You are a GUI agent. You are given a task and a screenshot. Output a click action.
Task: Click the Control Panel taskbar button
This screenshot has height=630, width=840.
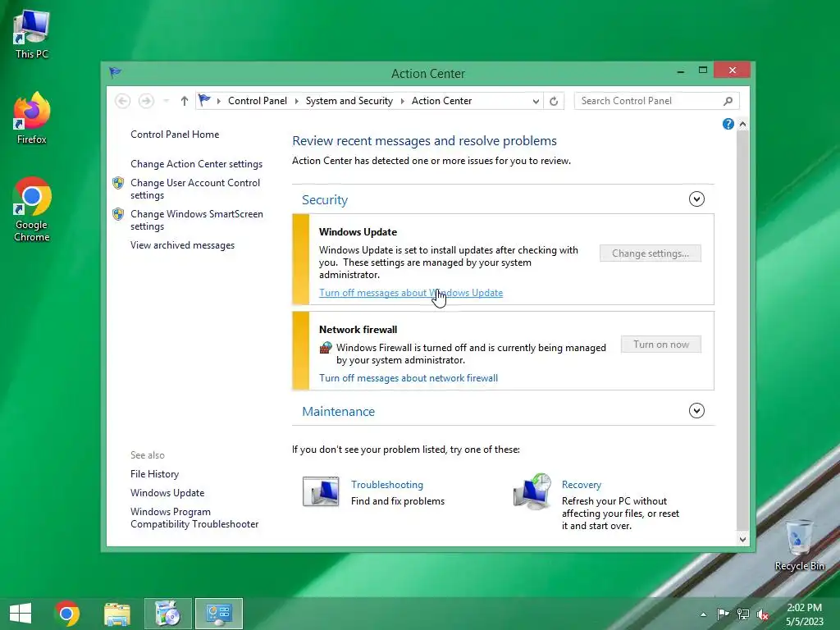coord(218,614)
